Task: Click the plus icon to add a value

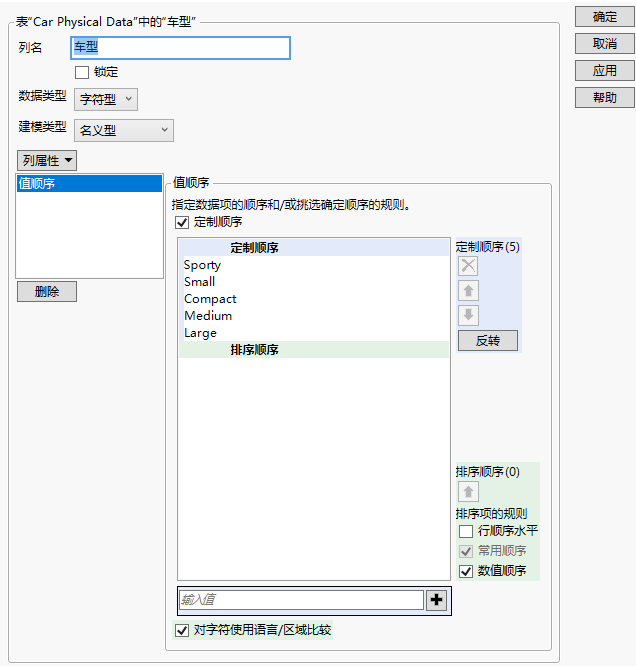Action: click(436, 600)
